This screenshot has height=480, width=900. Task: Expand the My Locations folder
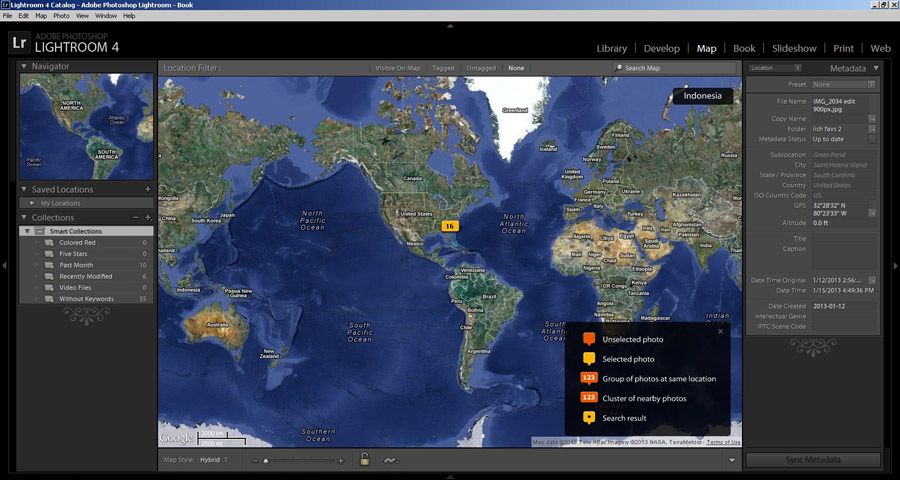pos(31,203)
